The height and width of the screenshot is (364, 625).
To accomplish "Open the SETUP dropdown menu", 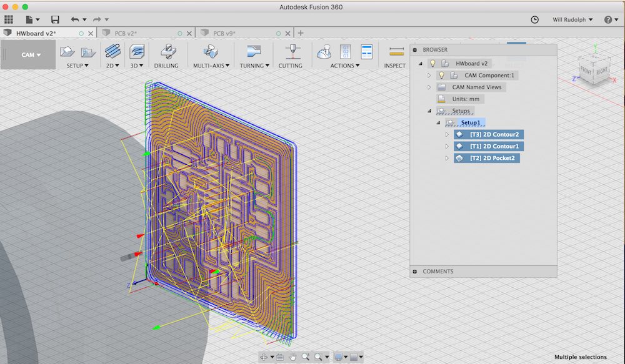I will pyautogui.click(x=77, y=66).
